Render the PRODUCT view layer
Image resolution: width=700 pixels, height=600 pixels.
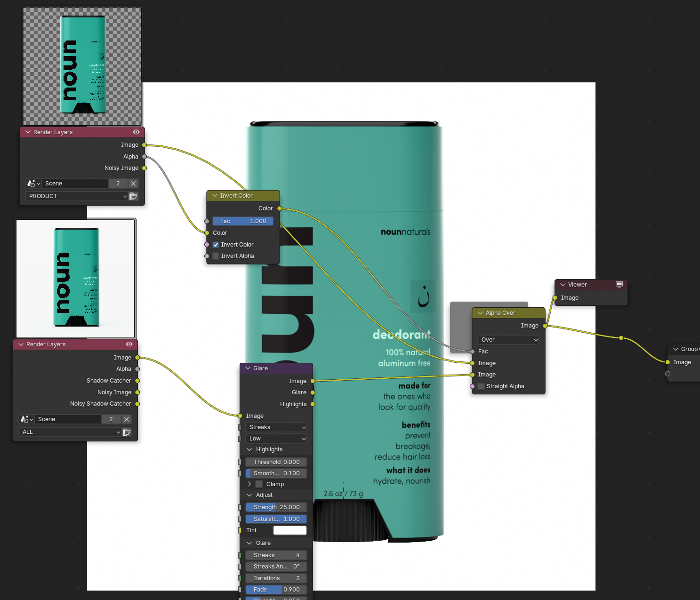(x=134, y=196)
